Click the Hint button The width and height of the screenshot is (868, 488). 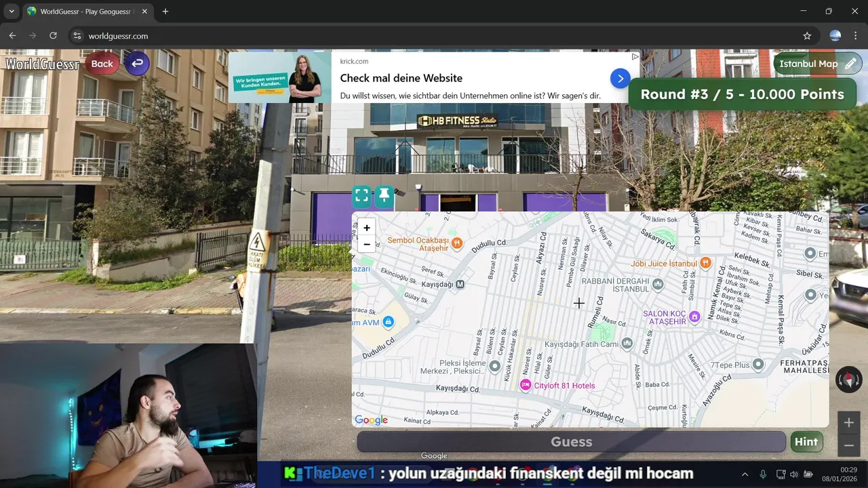click(806, 442)
